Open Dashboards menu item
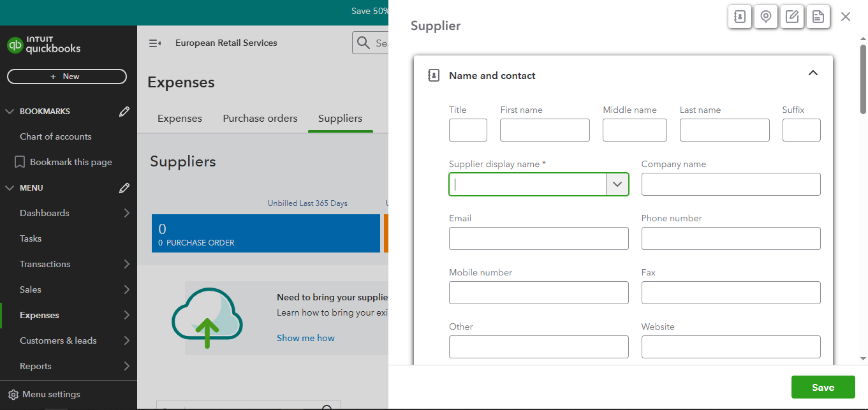 (45, 213)
